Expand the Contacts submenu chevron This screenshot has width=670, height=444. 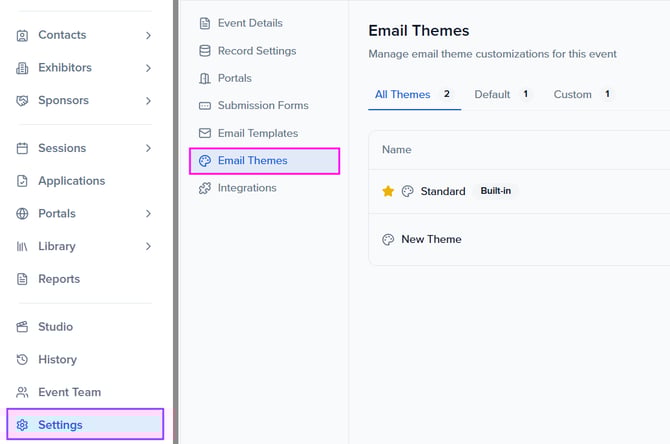148,35
